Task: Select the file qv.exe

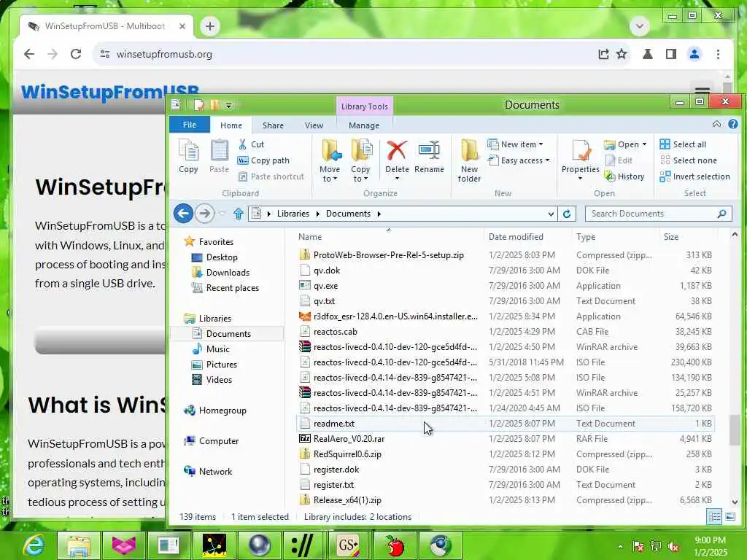Action: click(505, 286)
